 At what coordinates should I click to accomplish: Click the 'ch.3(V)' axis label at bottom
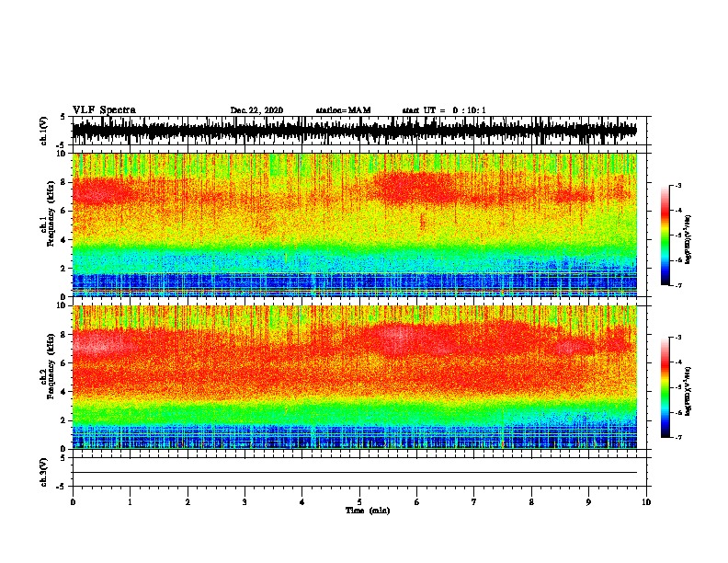pos(43,472)
